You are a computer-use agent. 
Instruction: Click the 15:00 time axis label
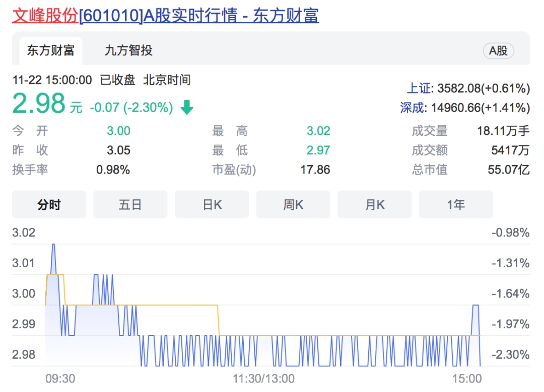[x=467, y=378]
